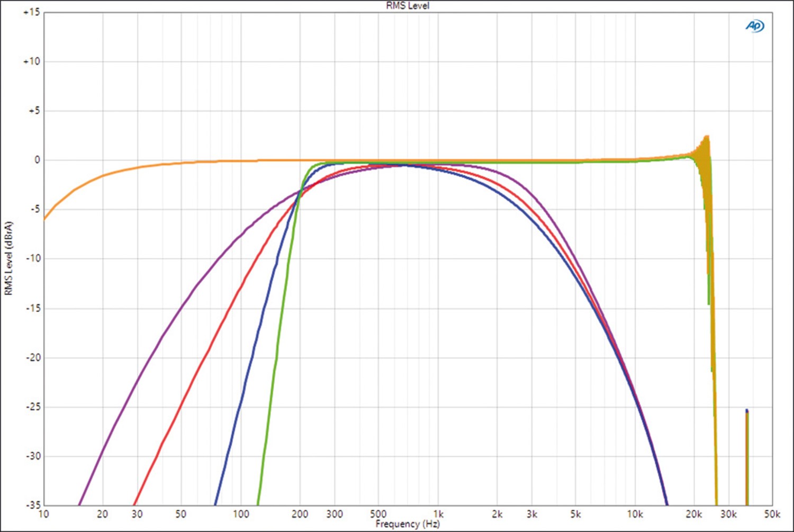794x532 pixels.
Task: Select the Frequency (Hz) x-axis label
Action: pos(407,524)
